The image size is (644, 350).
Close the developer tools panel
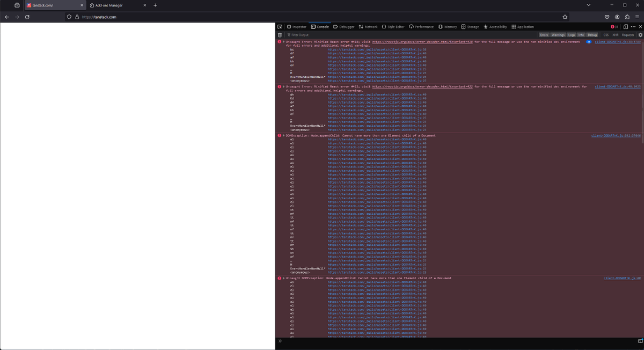pos(640,27)
